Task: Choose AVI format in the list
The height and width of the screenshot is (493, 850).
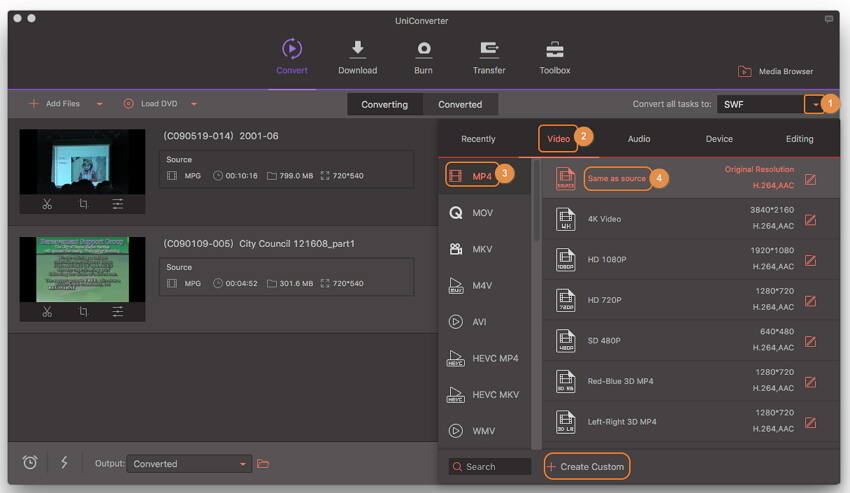Action: [485, 322]
